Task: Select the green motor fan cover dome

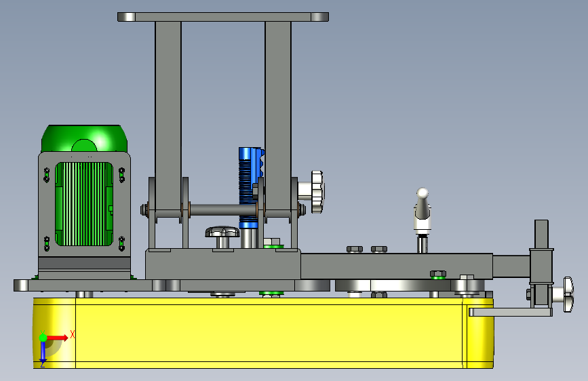Action: (84, 138)
